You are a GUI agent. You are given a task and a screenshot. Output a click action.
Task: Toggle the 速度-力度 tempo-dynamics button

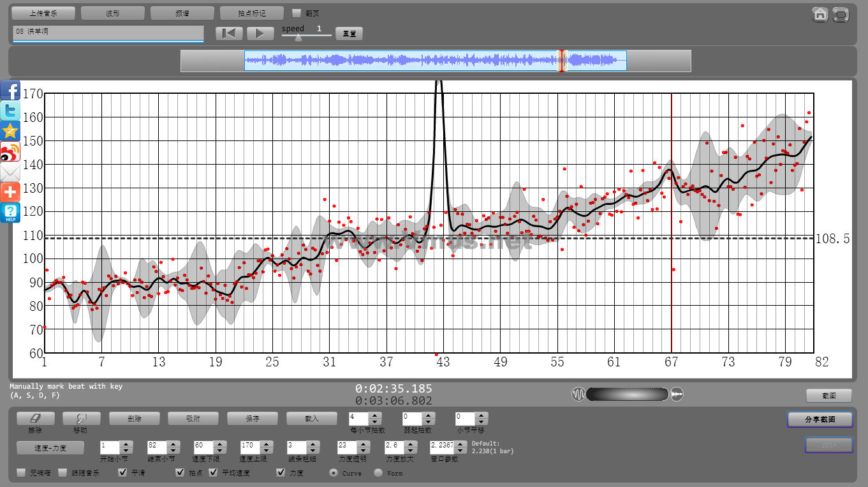point(50,447)
